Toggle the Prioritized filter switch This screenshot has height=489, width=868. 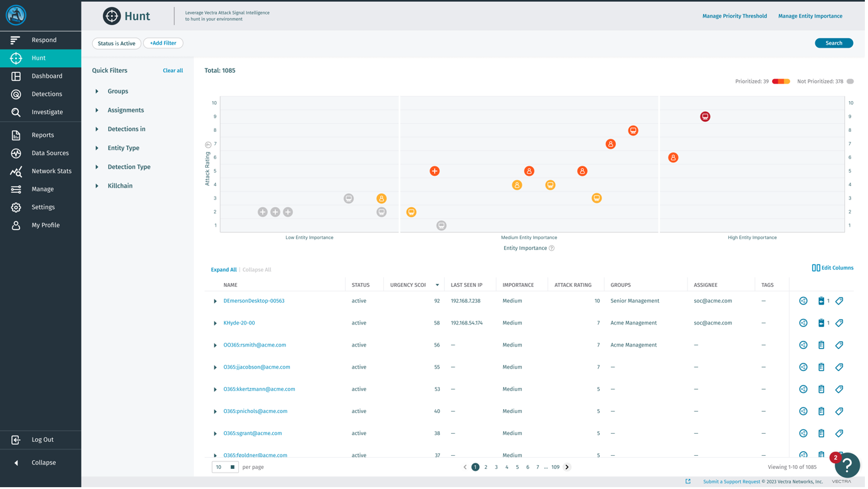click(x=780, y=81)
